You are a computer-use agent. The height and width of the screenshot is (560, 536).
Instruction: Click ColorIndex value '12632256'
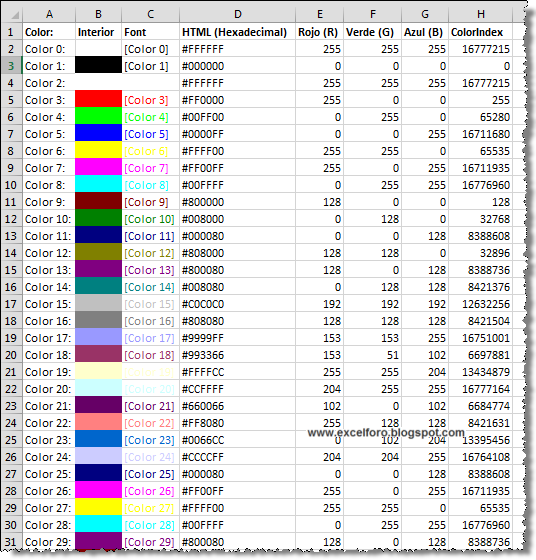pyautogui.click(x=481, y=304)
